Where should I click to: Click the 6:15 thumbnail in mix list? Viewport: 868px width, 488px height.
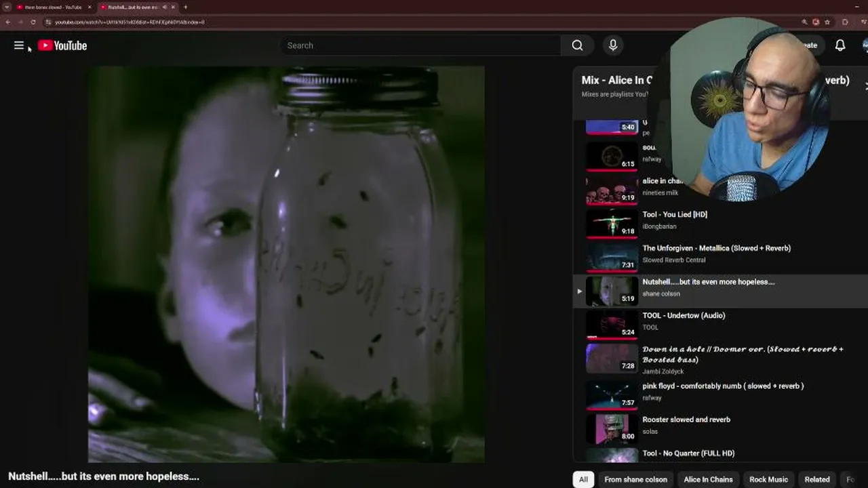[x=612, y=156]
